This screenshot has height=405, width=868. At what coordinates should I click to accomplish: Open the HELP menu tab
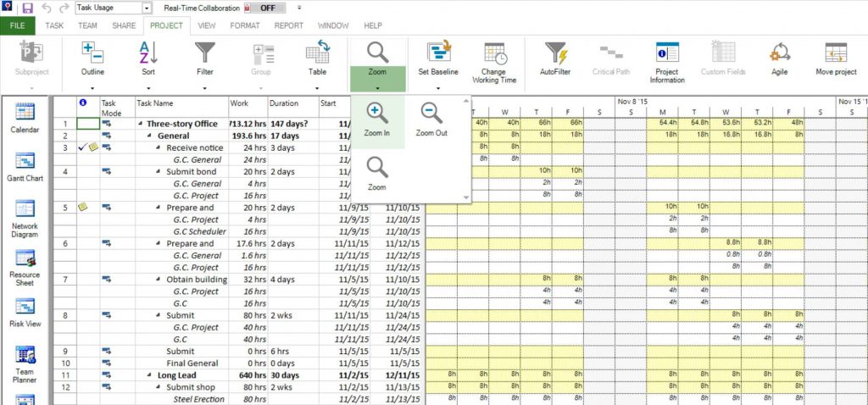pyautogui.click(x=373, y=25)
